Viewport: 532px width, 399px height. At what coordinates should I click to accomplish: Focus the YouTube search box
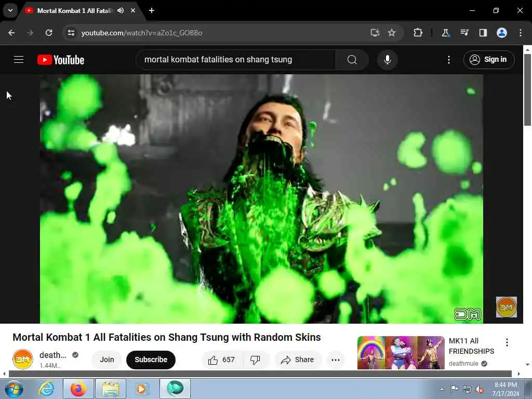(235, 60)
